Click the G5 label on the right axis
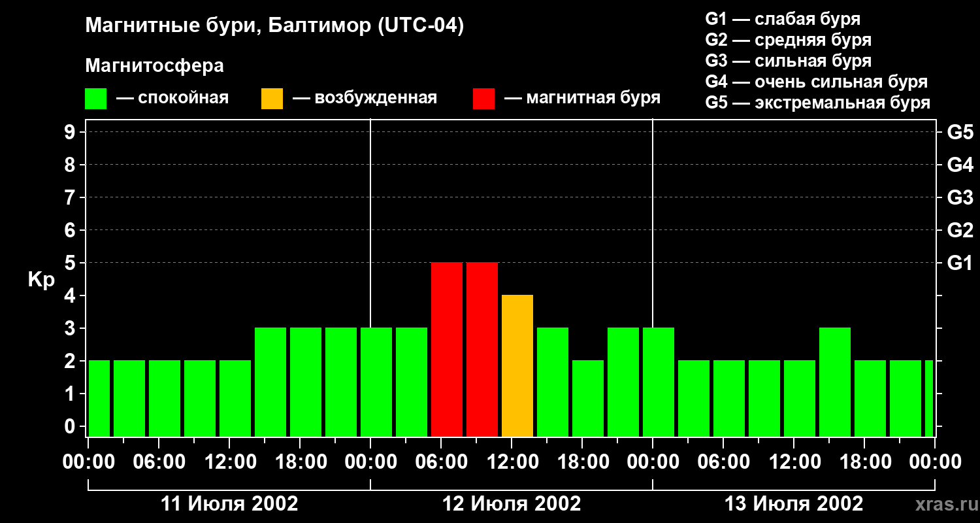 pyautogui.click(x=960, y=132)
